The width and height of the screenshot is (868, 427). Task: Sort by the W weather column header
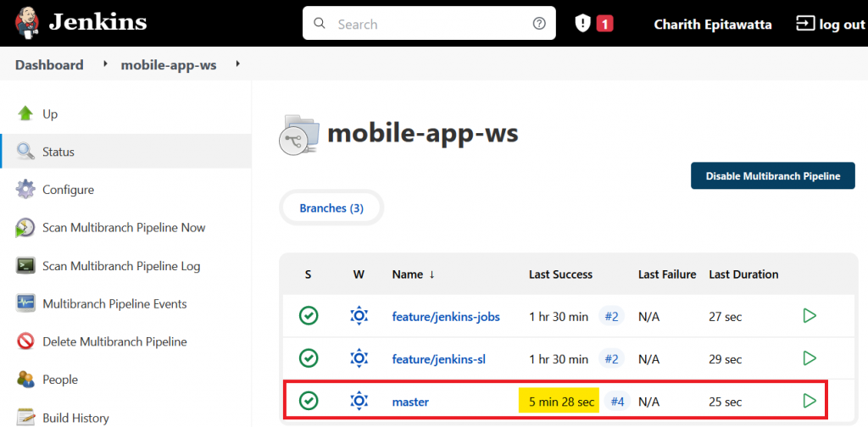pos(359,274)
